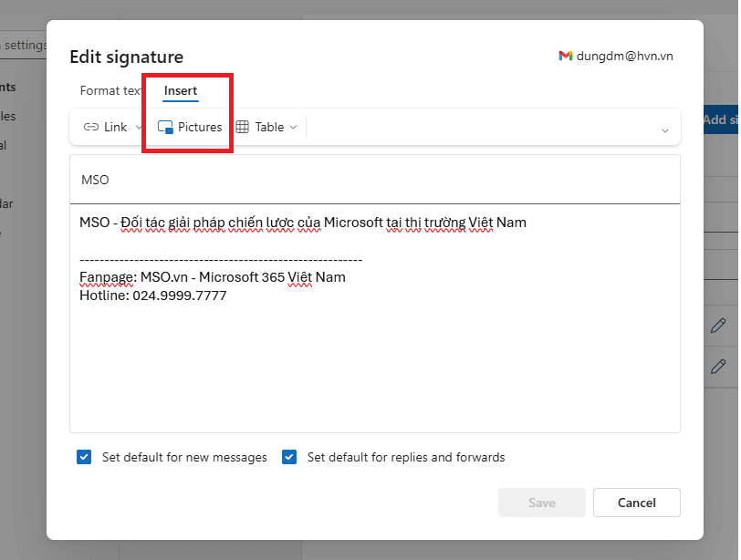Image resolution: width=741 pixels, height=560 pixels.
Task: Click the Link insert icon
Action: [x=90, y=127]
